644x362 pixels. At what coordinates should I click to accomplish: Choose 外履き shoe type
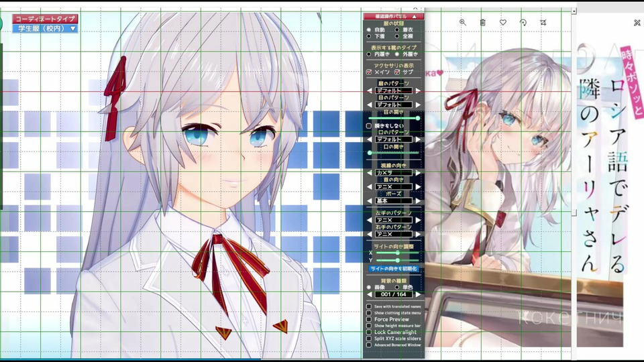point(397,54)
